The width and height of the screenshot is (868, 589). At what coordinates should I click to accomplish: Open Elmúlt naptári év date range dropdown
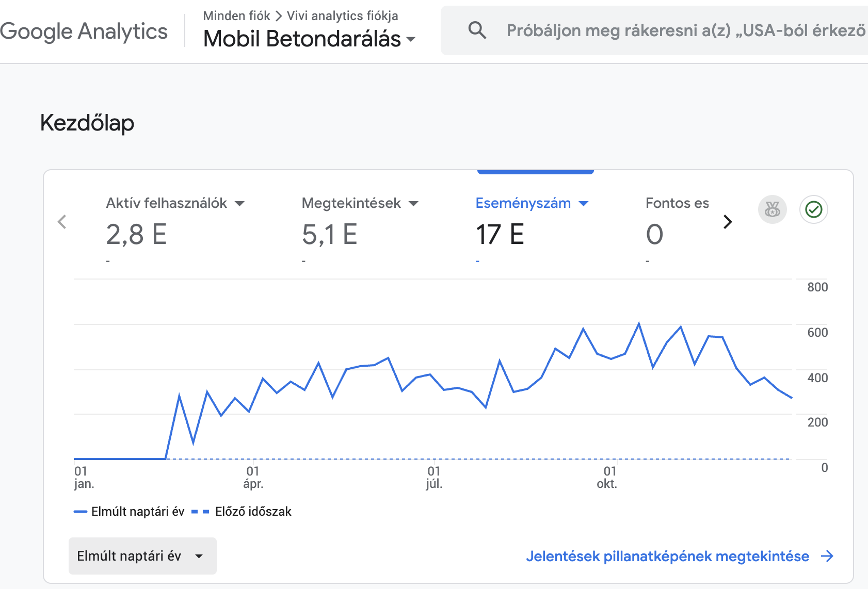[x=142, y=556]
